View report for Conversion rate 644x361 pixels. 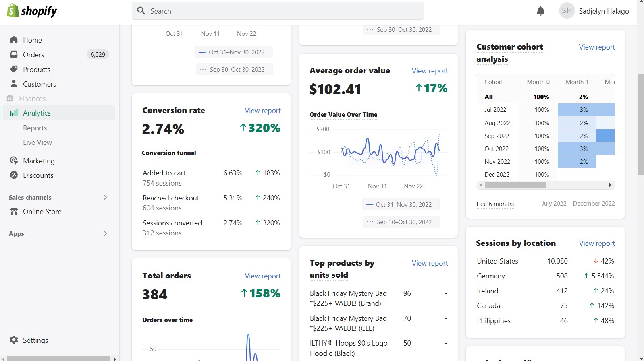tap(262, 111)
